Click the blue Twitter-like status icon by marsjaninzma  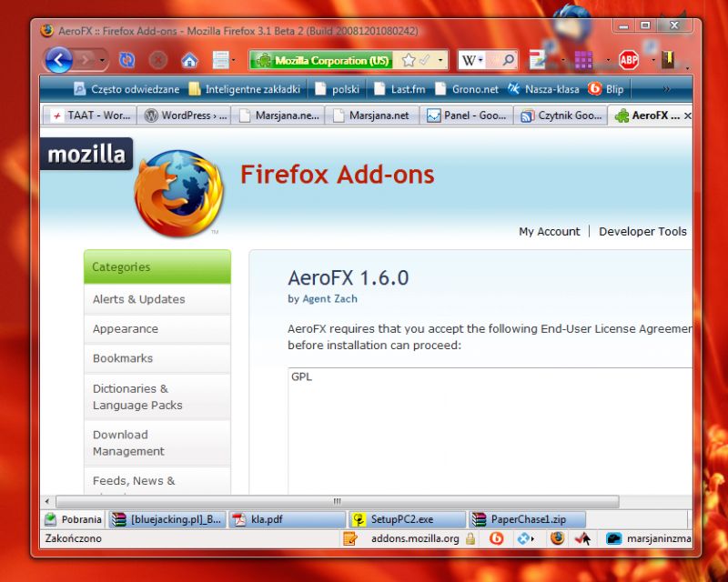point(613,538)
